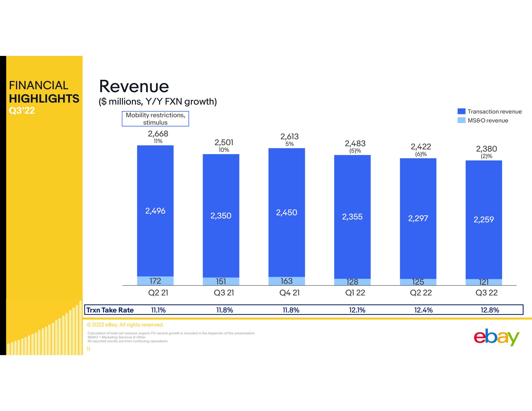Viewport: 532px width, 411px height.
Task: Select the Q1 22 transaction revenue bar 2,355
Action: [352, 217]
